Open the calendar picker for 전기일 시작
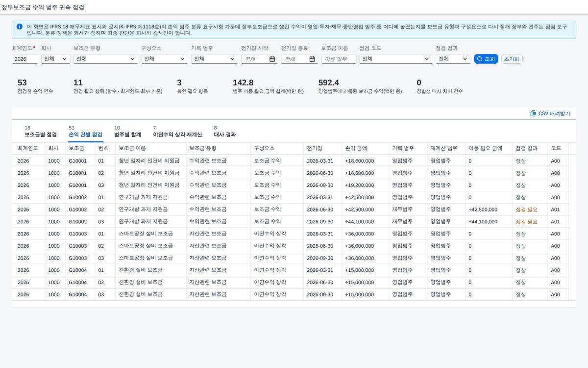This screenshot has height=368, width=588. coord(272,59)
